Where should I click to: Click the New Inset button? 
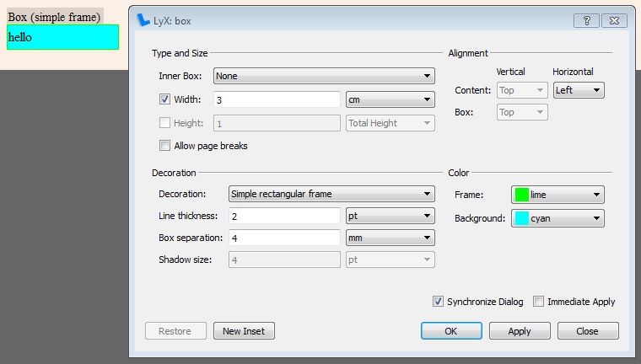point(244,331)
